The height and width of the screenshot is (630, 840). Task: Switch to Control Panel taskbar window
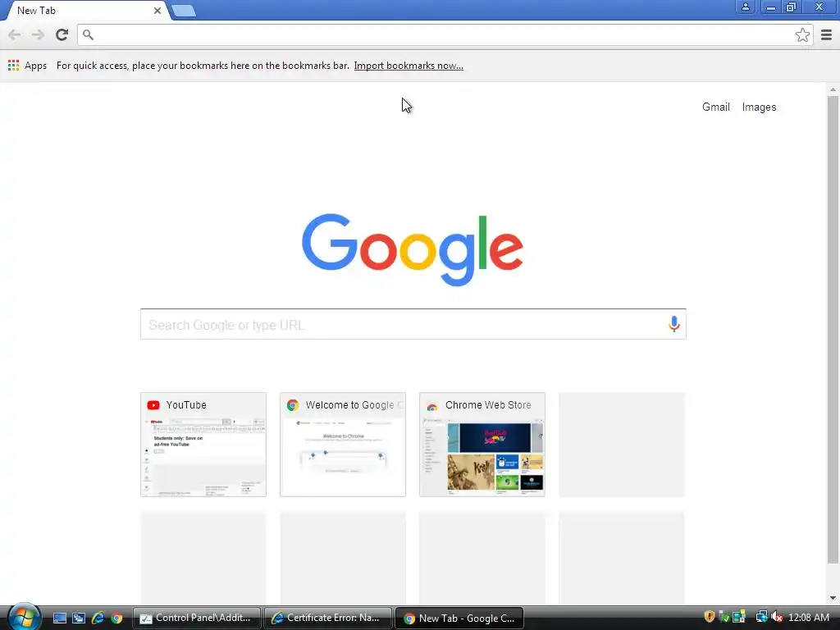pos(197,619)
